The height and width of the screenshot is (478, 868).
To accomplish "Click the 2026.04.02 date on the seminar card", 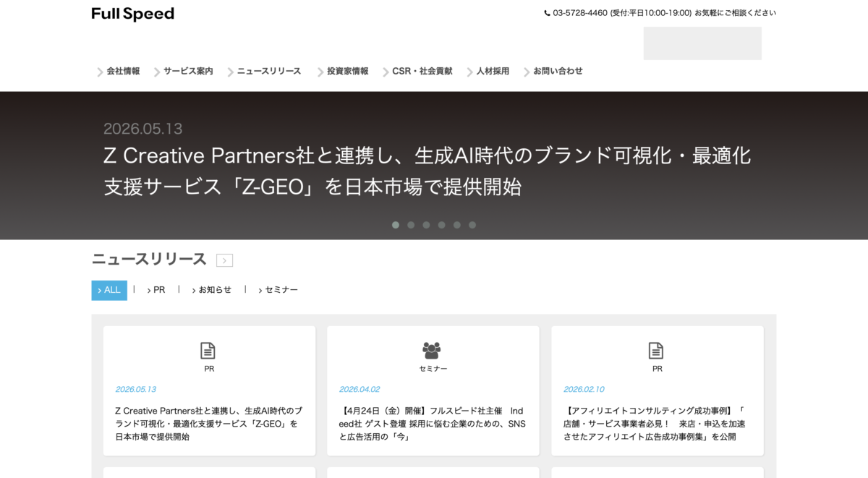I will pos(359,389).
